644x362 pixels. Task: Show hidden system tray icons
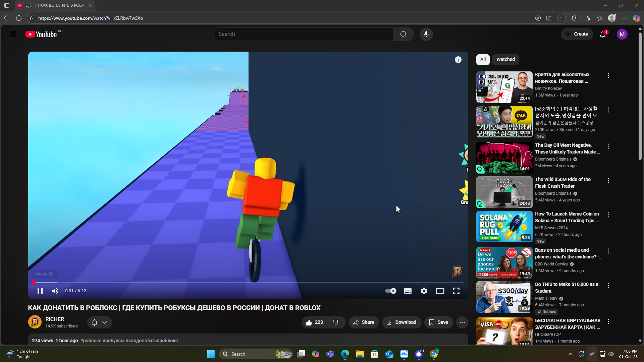571,354
